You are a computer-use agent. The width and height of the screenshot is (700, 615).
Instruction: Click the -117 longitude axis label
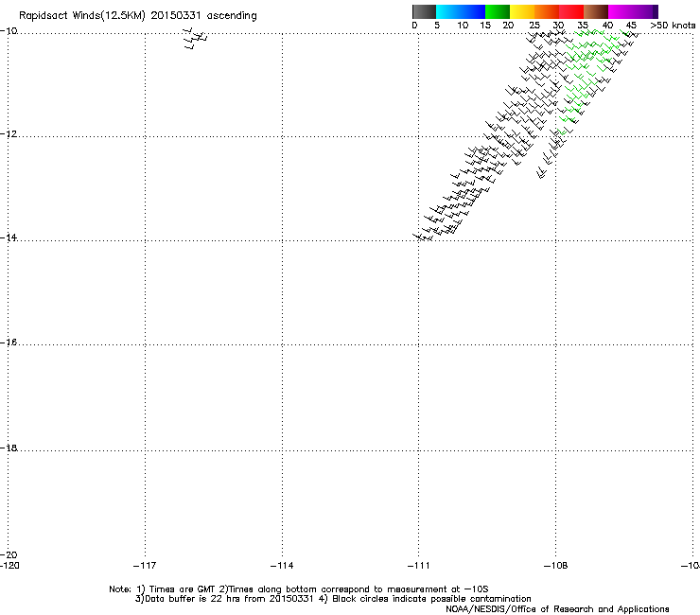click(145, 566)
